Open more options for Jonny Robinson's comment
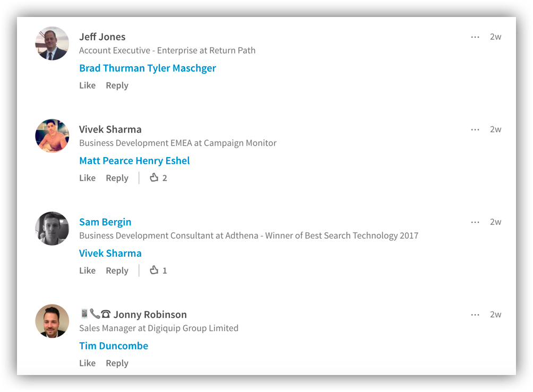Screen dimensions: 533x392 [475, 315]
